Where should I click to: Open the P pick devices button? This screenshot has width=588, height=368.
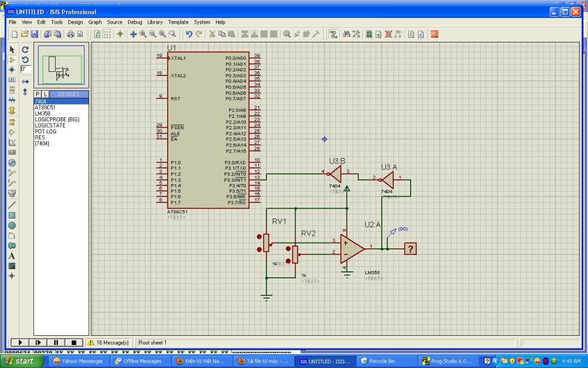click(x=38, y=94)
